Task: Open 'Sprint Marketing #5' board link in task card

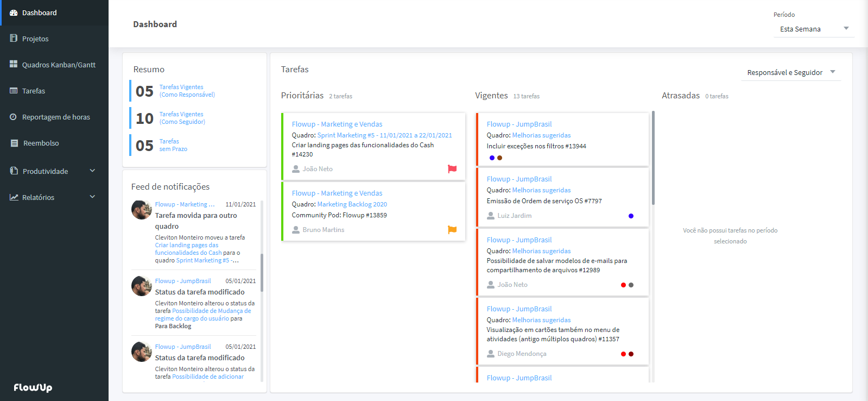Action: [x=384, y=135]
